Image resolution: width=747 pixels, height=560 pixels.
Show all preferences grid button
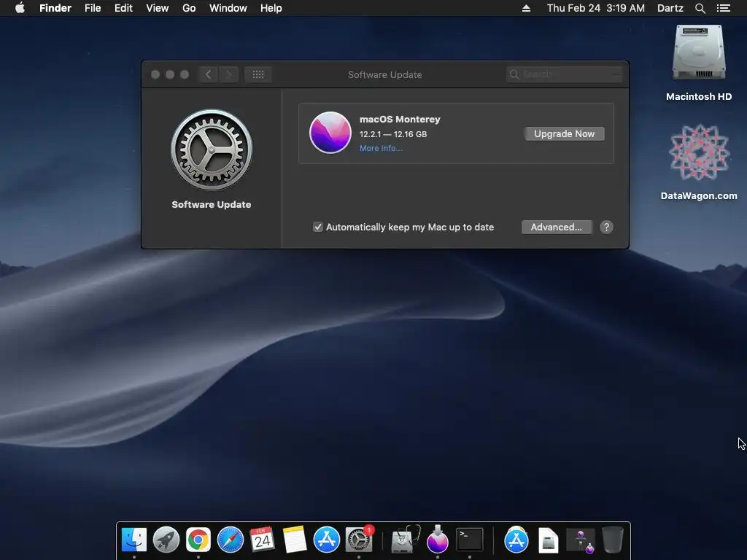pos(258,74)
